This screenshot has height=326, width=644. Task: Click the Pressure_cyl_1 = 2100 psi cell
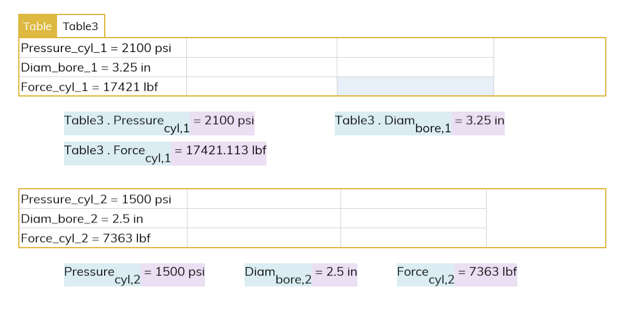pyautogui.click(x=103, y=48)
